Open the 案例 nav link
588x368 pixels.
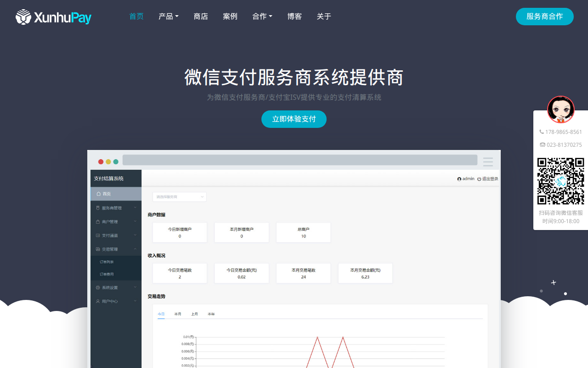pos(230,16)
